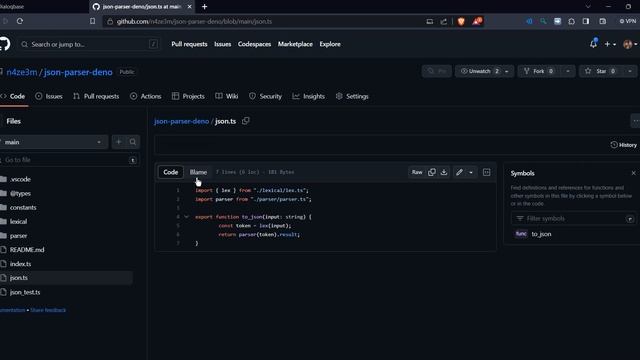640x360 pixels.
Task: Star the repository
Action: pyautogui.click(x=601, y=71)
